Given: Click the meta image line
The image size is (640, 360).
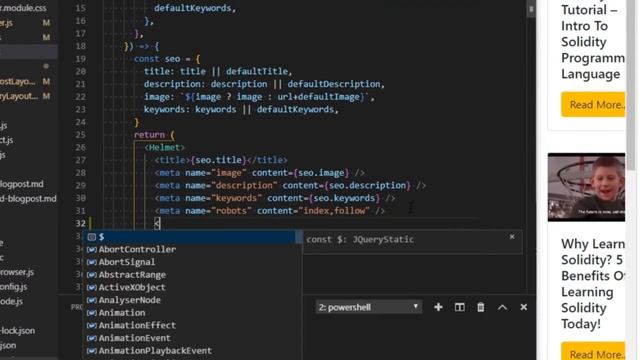Looking at the screenshot, I should click(260, 173).
